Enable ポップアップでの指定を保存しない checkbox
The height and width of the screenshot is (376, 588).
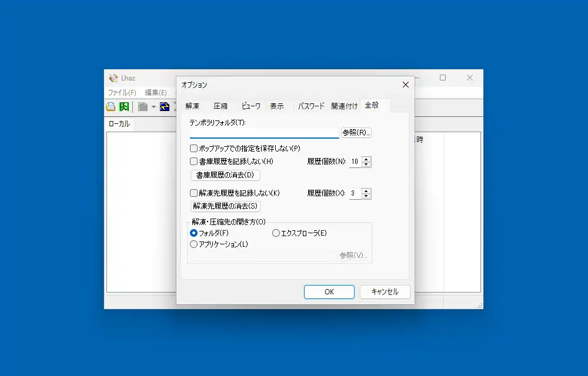pos(193,149)
